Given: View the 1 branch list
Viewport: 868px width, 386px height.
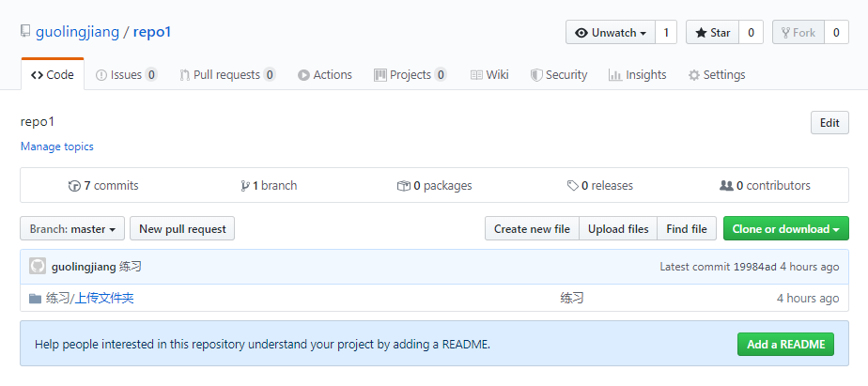Looking at the screenshot, I should [269, 186].
